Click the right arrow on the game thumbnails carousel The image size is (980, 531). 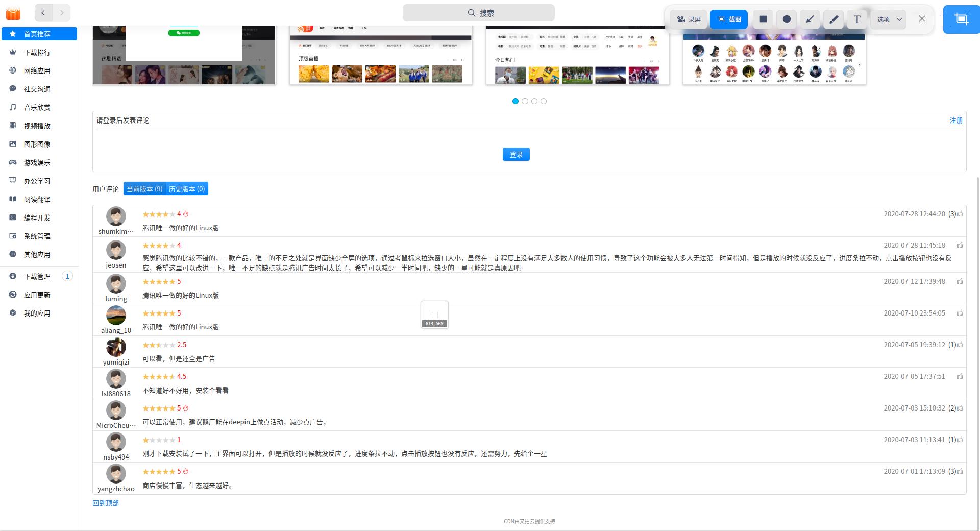pyautogui.click(x=860, y=65)
